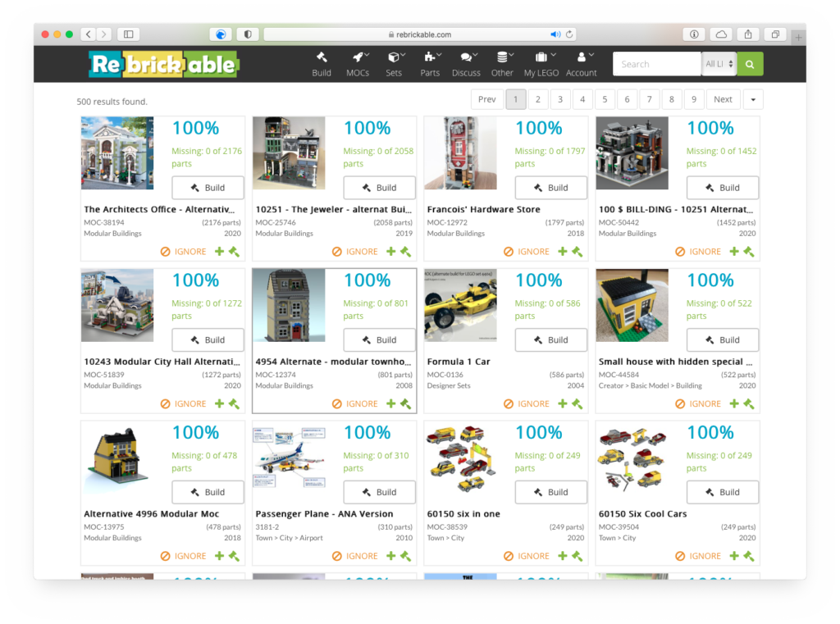Toggle IGNORE on Francois' Hardware Store
840x624 pixels.
[527, 252]
